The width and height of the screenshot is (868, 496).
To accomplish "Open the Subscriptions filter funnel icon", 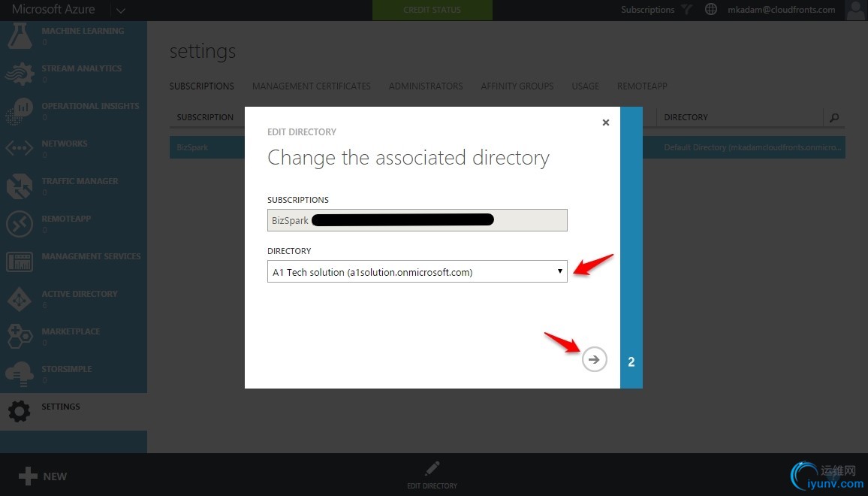I will [686, 10].
